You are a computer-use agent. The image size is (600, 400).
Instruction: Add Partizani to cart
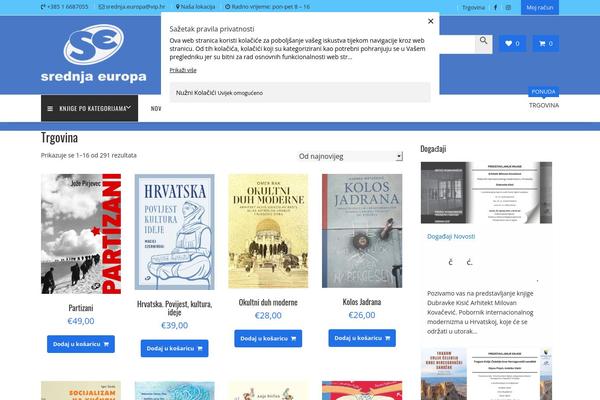point(81,344)
